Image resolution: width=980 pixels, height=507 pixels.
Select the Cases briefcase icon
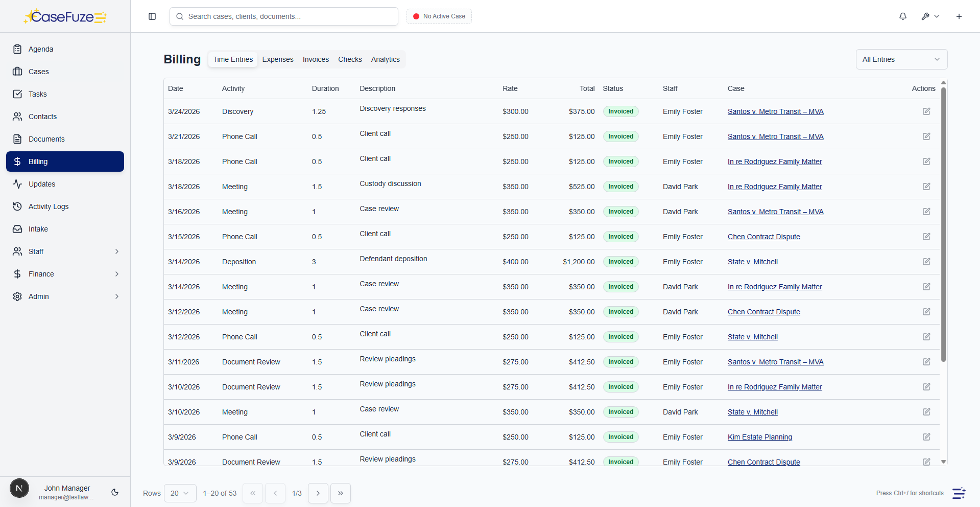point(18,72)
